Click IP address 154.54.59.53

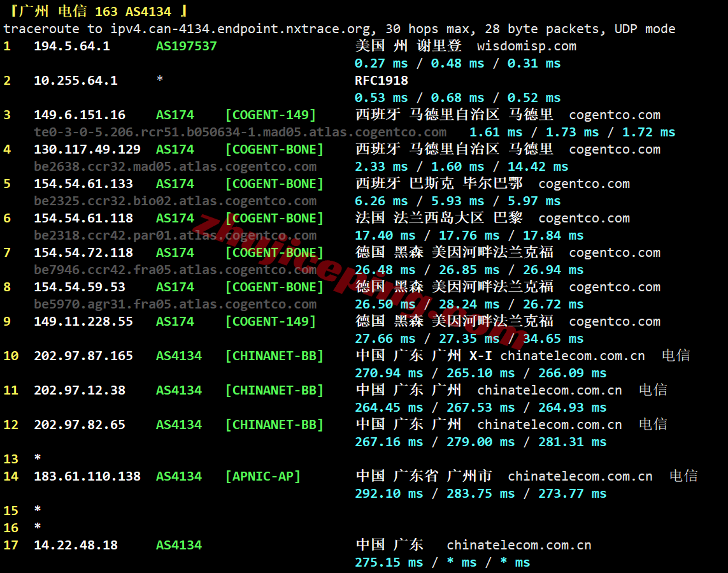(x=80, y=287)
